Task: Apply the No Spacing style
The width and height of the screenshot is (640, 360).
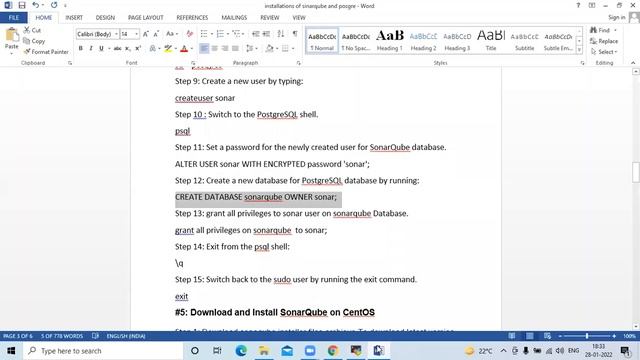Action: click(356, 40)
